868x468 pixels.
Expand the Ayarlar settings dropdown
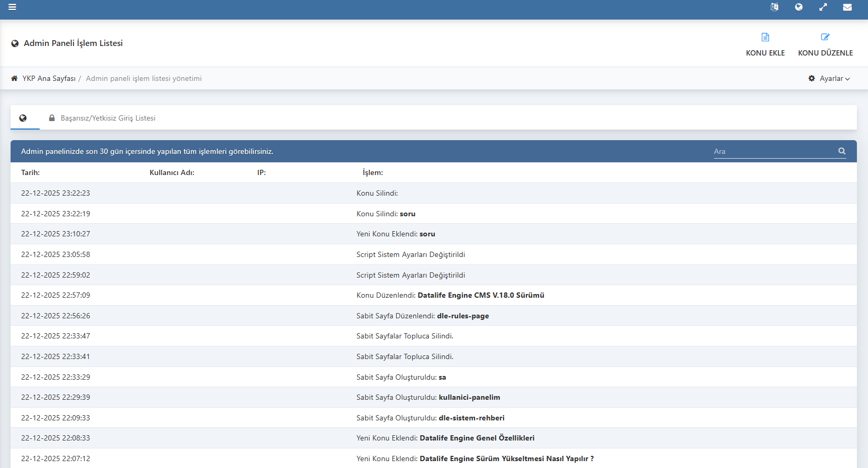coord(829,79)
